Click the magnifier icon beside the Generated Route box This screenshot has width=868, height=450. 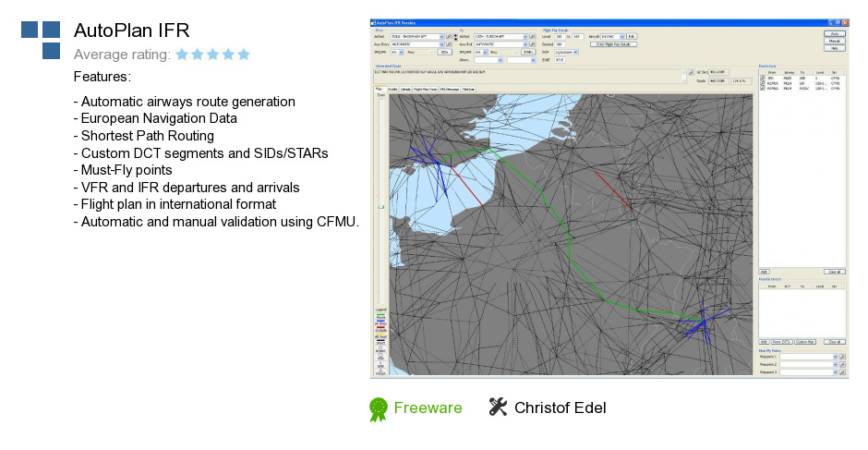coord(692,72)
